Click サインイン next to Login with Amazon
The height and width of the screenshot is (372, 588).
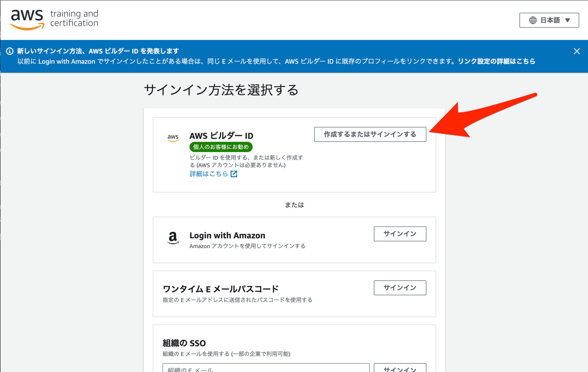point(400,234)
